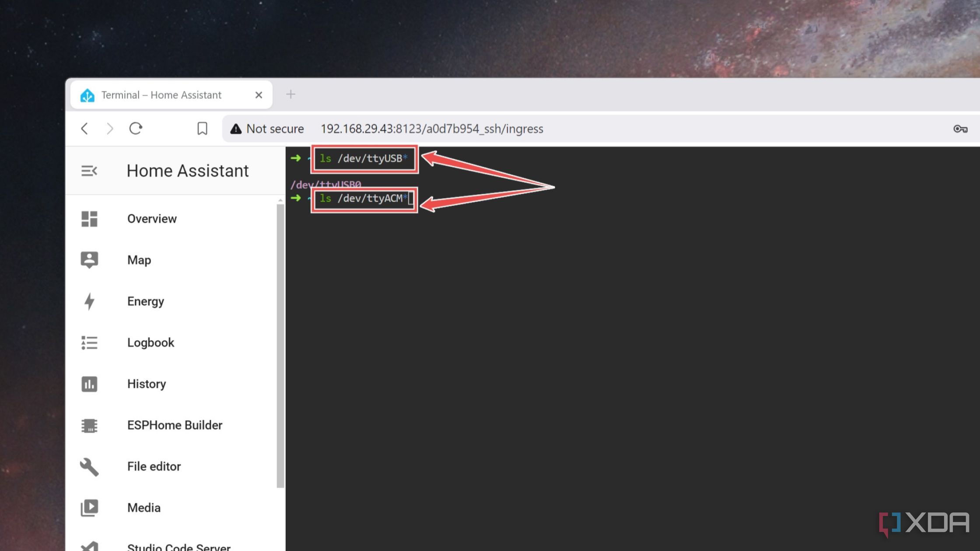980x551 pixels.
Task: Click the Home Assistant logo icon
Action: click(87, 95)
